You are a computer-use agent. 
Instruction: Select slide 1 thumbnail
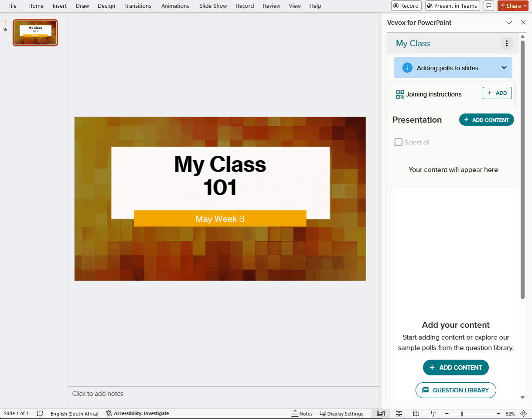(35, 33)
